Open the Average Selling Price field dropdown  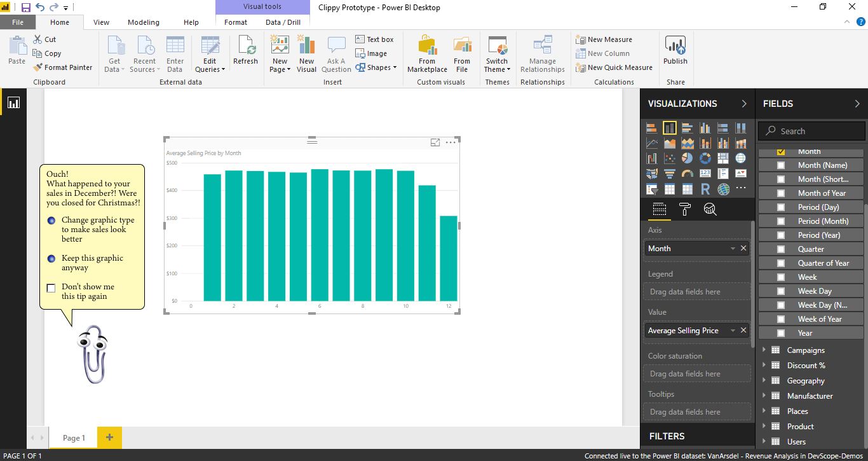pyautogui.click(x=733, y=331)
